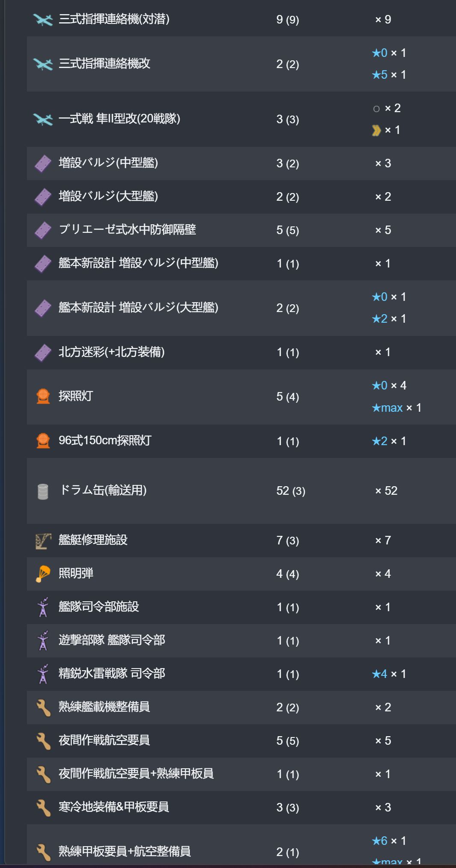The height and width of the screenshot is (868, 456).
Task: Click the 精鋭水雷戦隊 司令部 row label
Action: click(x=112, y=674)
